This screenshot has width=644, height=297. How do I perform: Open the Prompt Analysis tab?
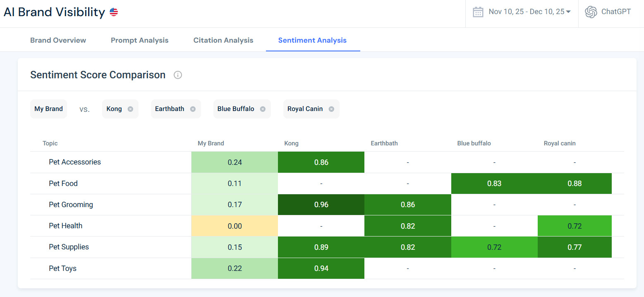[x=139, y=40]
